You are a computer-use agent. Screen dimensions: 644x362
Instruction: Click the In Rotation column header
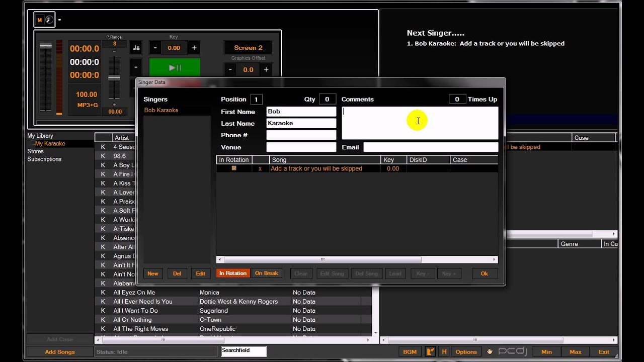pos(234,160)
